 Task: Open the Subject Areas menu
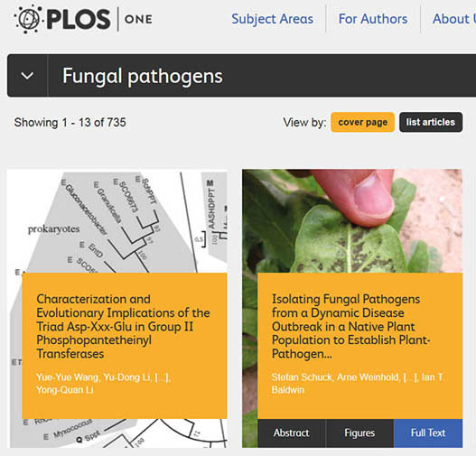click(272, 19)
